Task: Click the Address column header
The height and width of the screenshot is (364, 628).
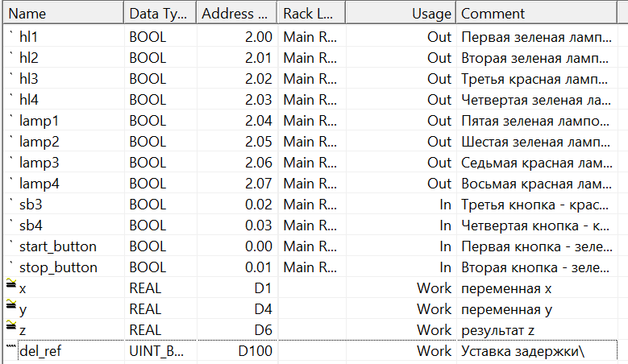Action: click(237, 14)
